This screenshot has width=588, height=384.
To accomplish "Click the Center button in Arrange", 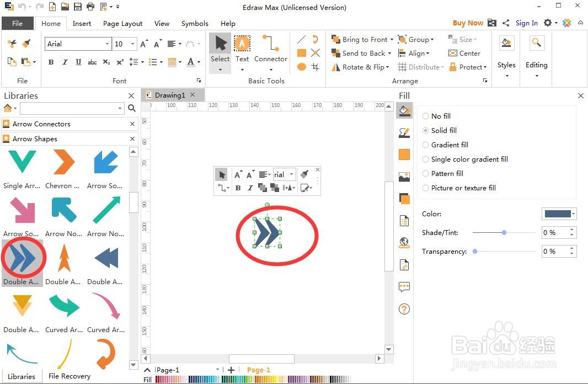I will pyautogui.click(x=464, y=54).
